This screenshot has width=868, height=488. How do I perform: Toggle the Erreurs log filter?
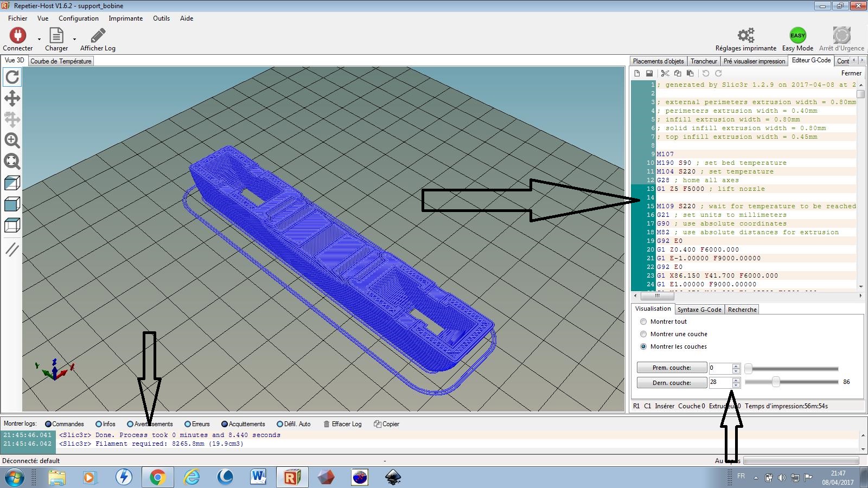coord(188,424)
